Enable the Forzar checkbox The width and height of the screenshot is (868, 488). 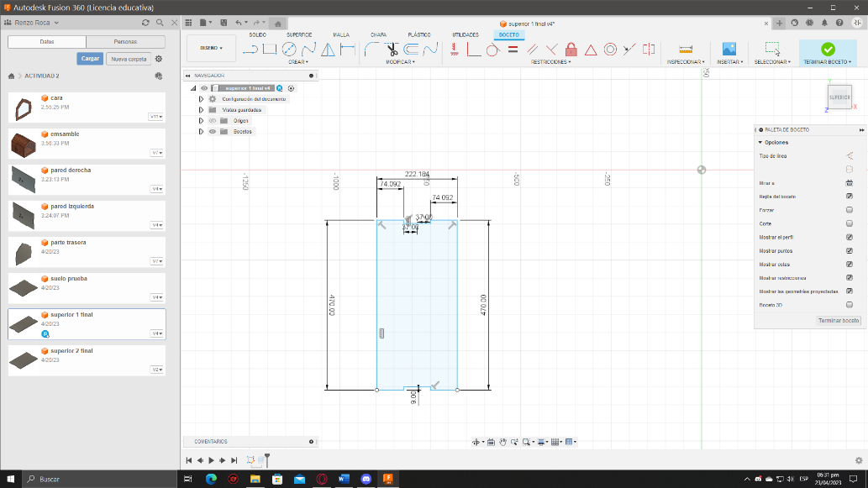click(850, 210)
